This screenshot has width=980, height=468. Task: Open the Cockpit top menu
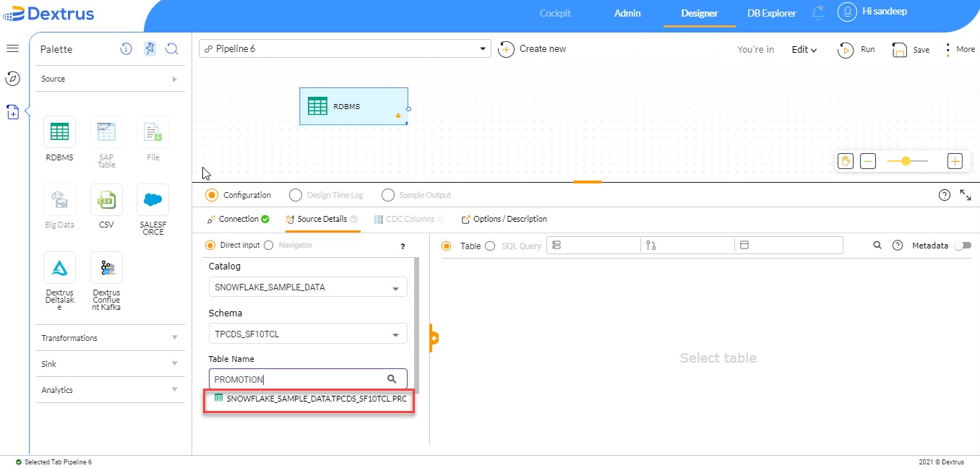tap(555, 13)
